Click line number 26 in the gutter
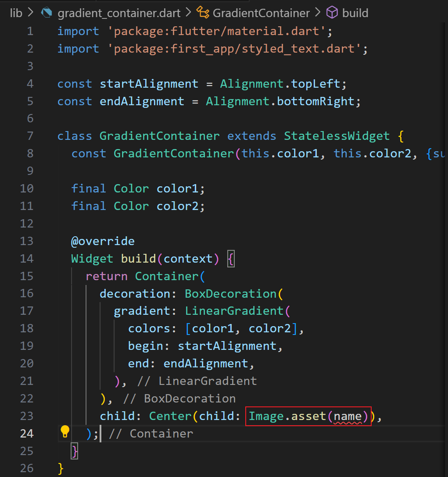 (x=26, y=468)
